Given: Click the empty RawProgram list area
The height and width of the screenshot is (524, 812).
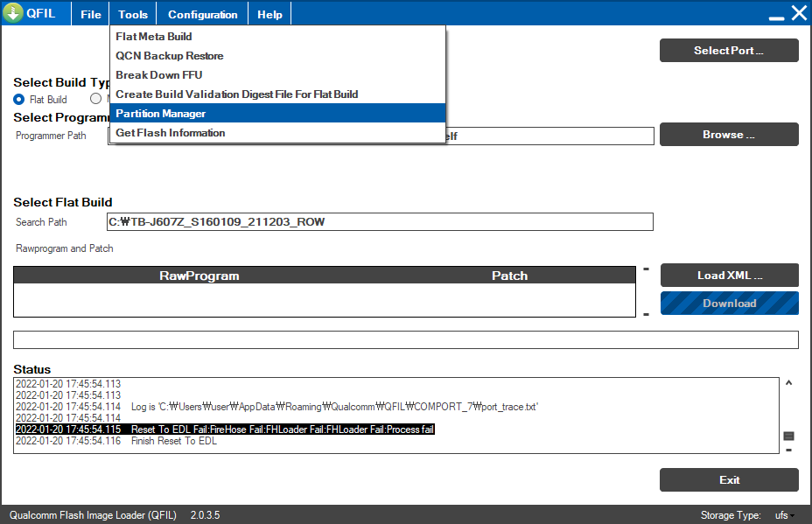Looking at the screenshot, I should point(324,300).
